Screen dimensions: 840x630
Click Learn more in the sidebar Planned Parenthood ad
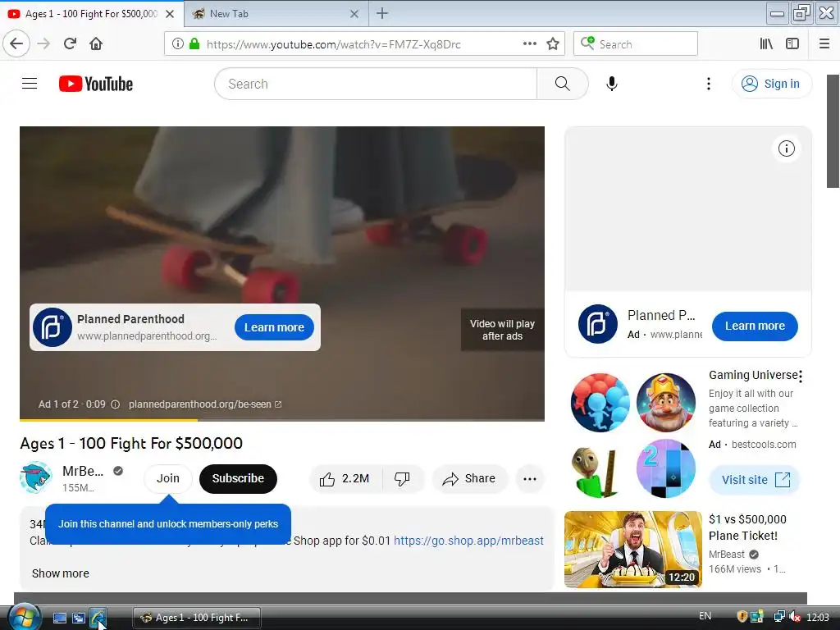[x=755, y=326]
